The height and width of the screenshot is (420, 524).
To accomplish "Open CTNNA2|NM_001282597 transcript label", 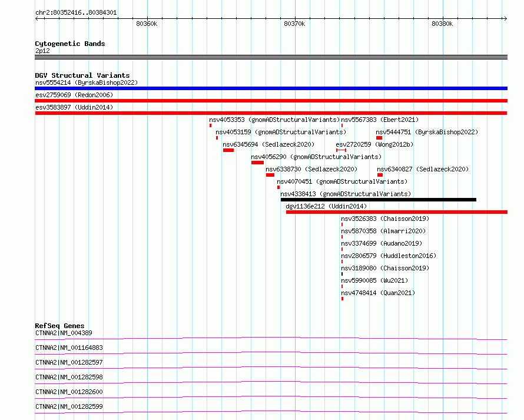I will [69, 362].
